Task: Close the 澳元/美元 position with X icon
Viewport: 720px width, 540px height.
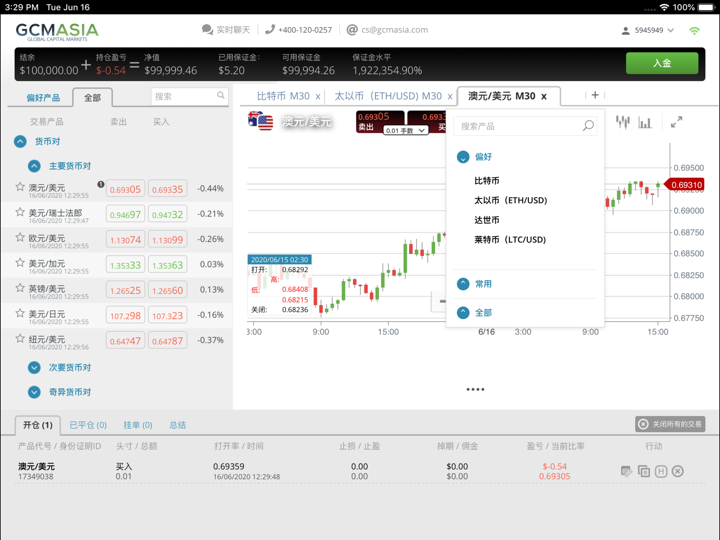Action: [678, 471]
